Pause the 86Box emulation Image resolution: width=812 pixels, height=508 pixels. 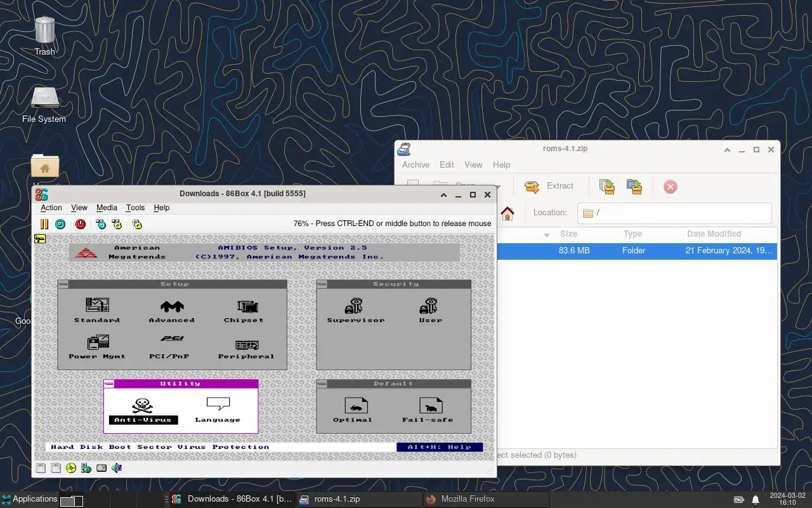44,224
